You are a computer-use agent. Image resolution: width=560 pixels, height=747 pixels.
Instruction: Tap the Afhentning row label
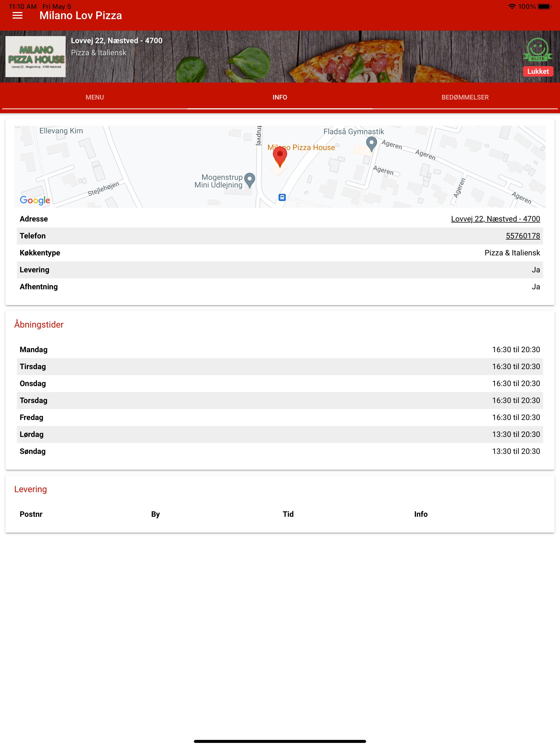(39, 287)
